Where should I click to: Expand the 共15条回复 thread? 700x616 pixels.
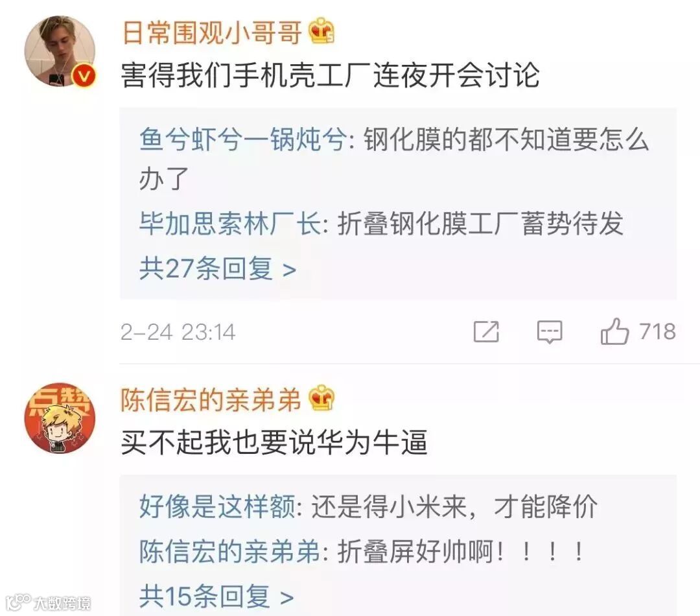(216, 597)
